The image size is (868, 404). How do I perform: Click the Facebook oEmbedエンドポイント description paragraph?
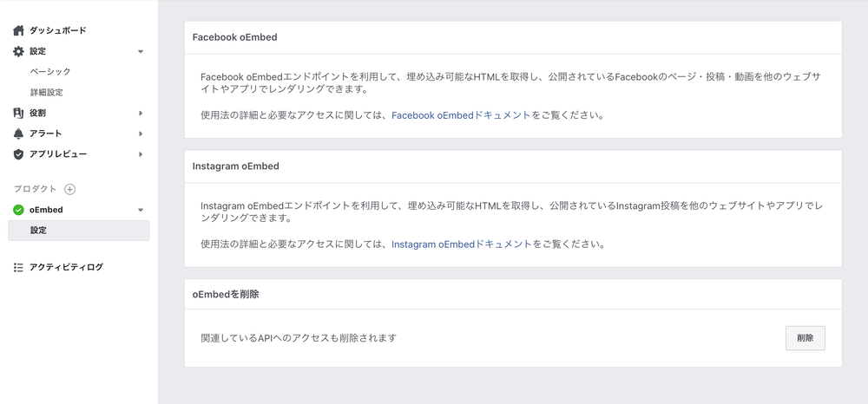pos(510,83)
